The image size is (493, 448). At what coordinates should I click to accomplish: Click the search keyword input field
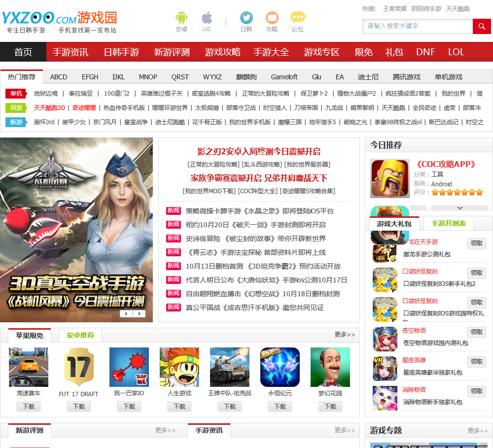pyautogui.click(x=418, y=27)
